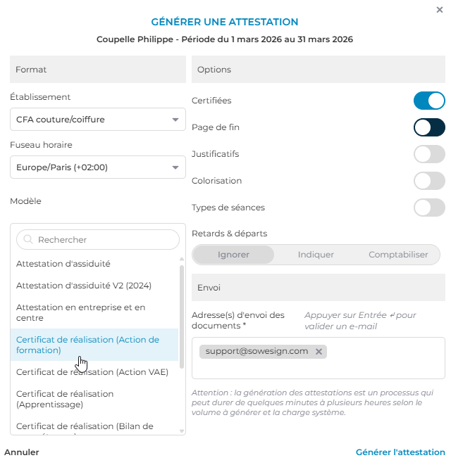Enable the Page de fin switch

[429, 127]
